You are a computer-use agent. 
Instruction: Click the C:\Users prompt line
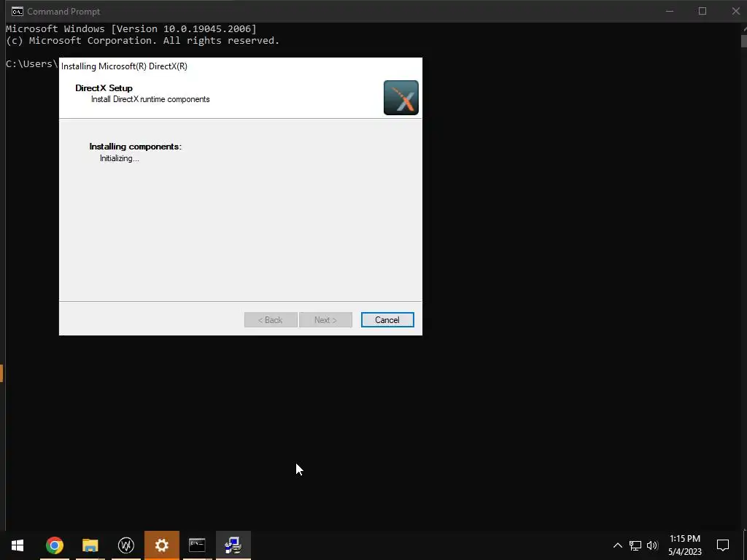[31, 64]
